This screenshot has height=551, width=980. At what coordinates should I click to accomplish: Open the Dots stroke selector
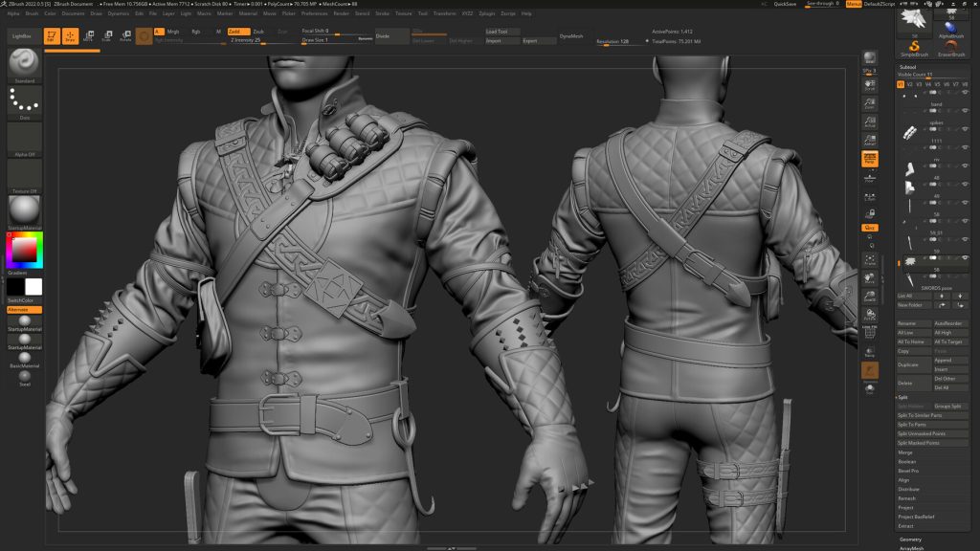(x=24, y=102)
